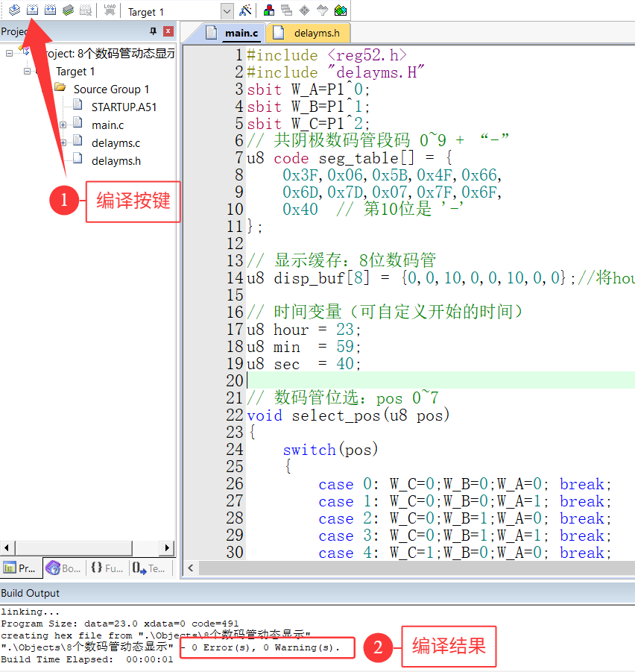Expand the delayms.c node in project tree
635x672 pixels.
tap(63, 143)
